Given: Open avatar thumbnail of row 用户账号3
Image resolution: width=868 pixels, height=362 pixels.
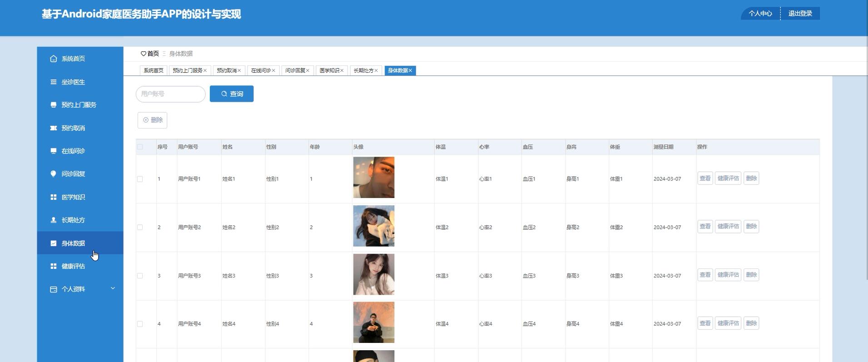Looking at the screenshot, I should (374, 274).
